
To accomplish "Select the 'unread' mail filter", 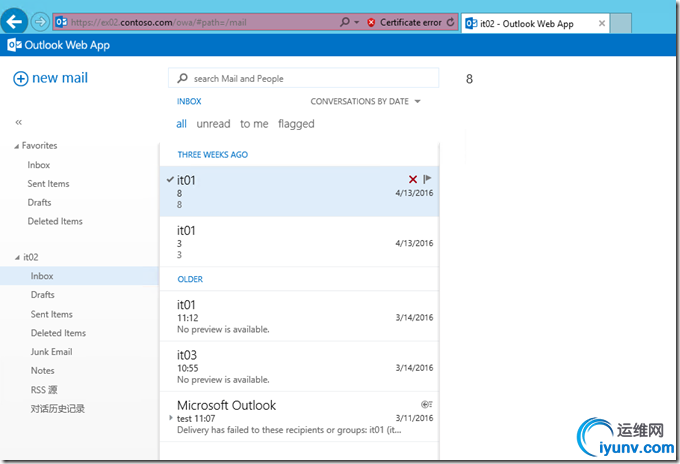I will [x=213, y=124].
